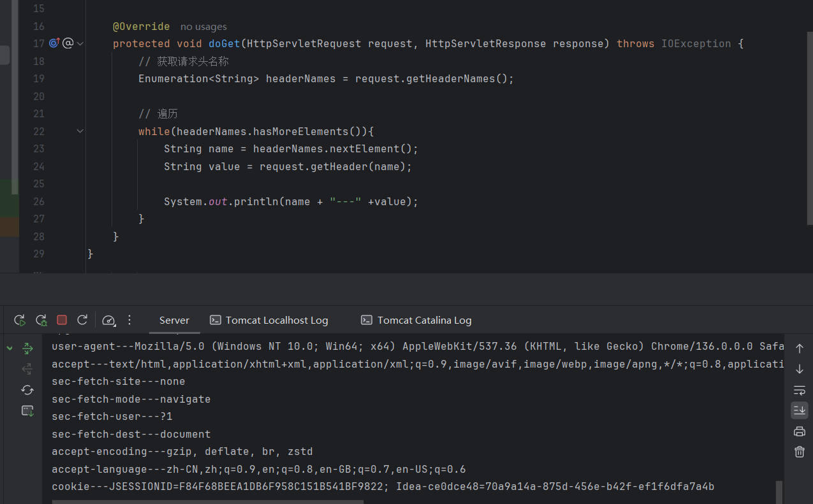
Task: Restart the server in debug mode
Action: 41,320
